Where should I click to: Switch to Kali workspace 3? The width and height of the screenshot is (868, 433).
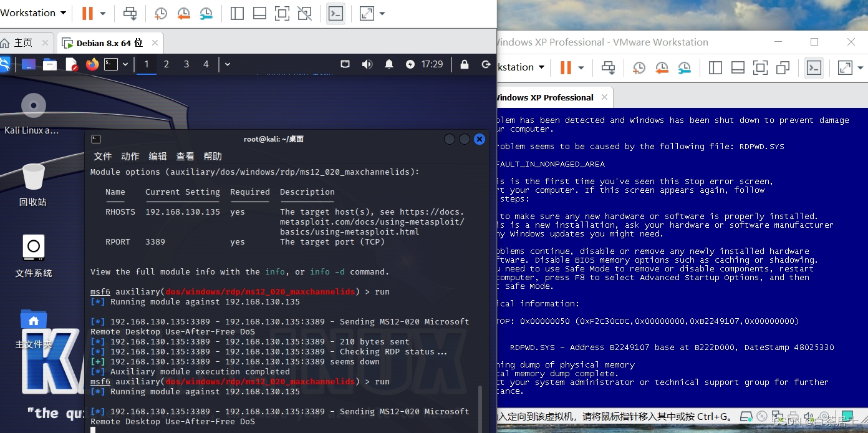coord(186,64)
